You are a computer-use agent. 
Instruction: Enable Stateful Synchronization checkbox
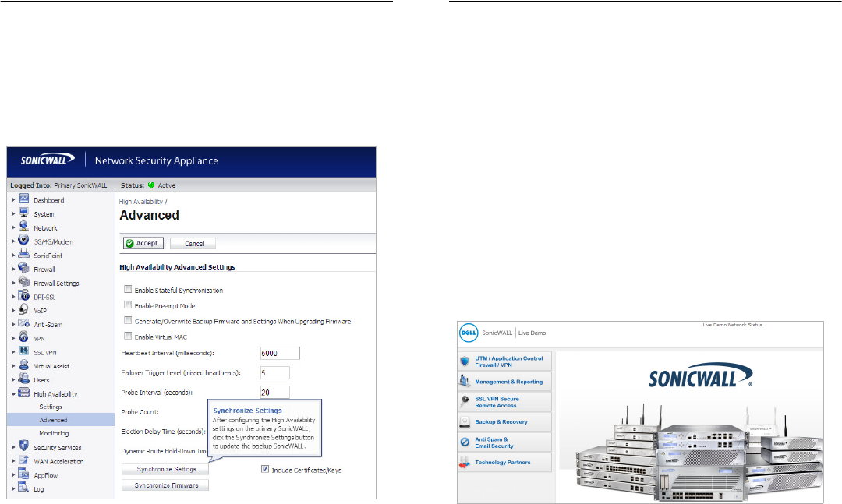point(128,289)
